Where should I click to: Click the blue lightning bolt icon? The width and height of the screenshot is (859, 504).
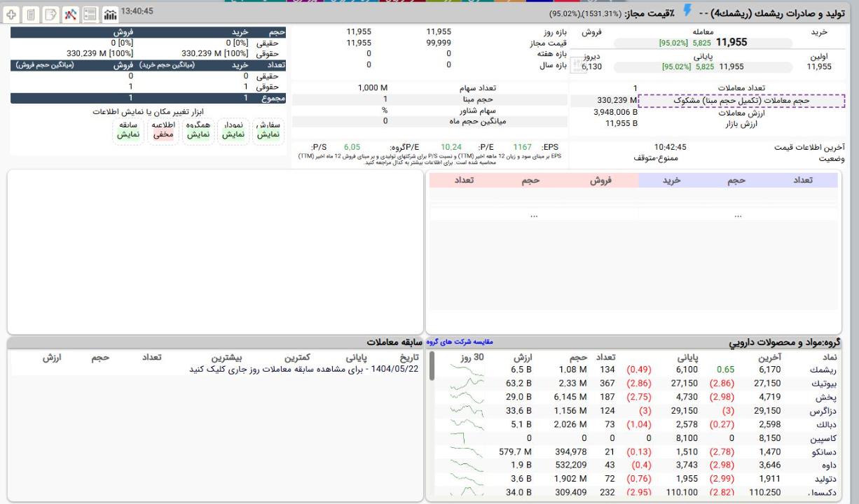click(x=687, y=12)
